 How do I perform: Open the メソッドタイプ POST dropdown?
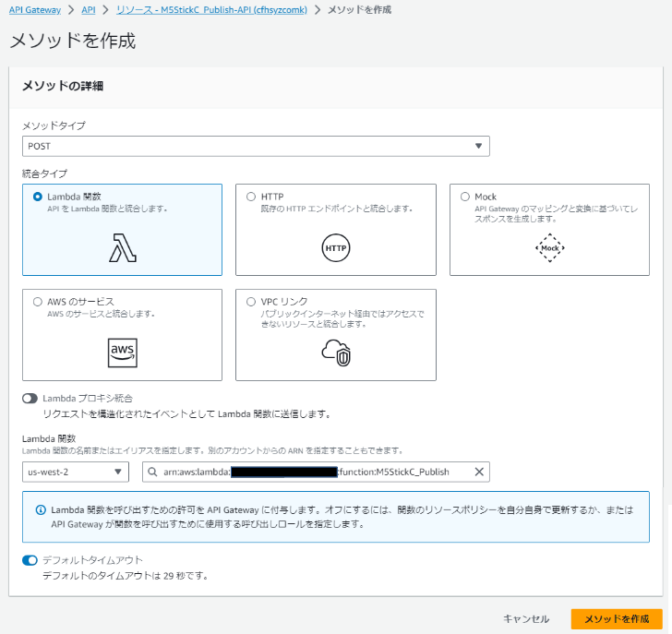[256, 146]
